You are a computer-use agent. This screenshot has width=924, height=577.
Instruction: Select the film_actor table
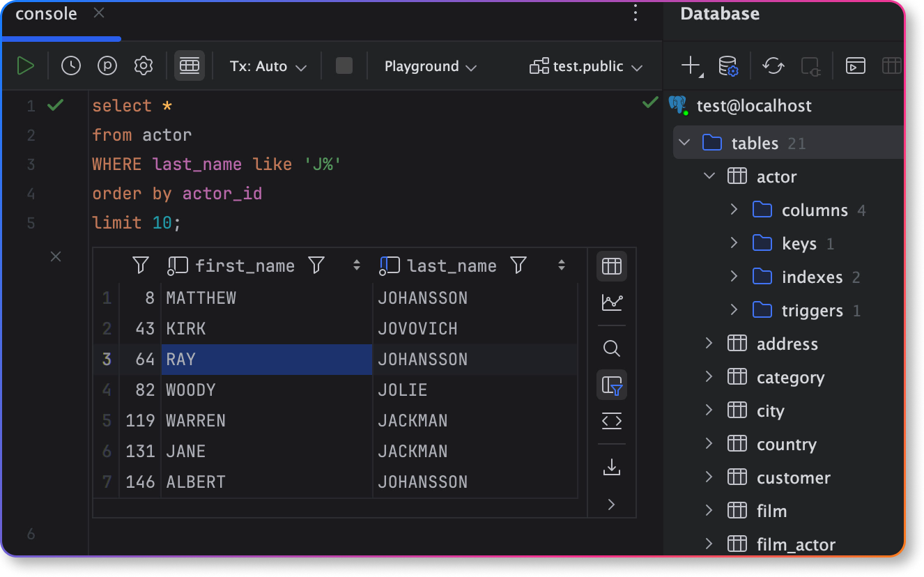click(796, 545)
